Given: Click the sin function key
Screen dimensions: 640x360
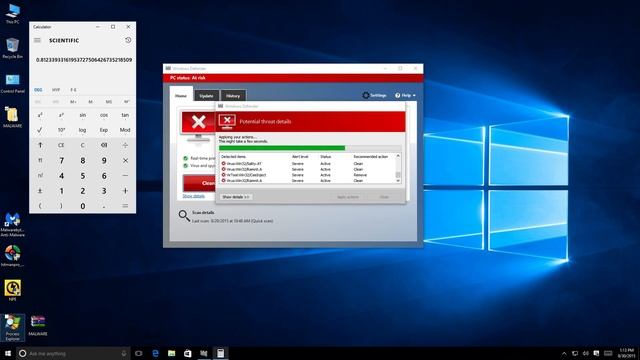Looking at the screenshot, I should point(82,115).
